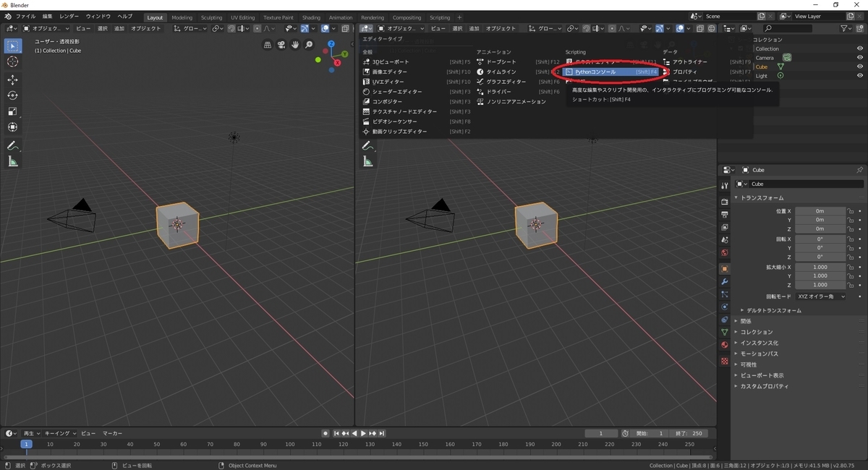This screenshot has height=470, width=868.
Task: Open the Scene properties tab
Action: coord(724,240)
